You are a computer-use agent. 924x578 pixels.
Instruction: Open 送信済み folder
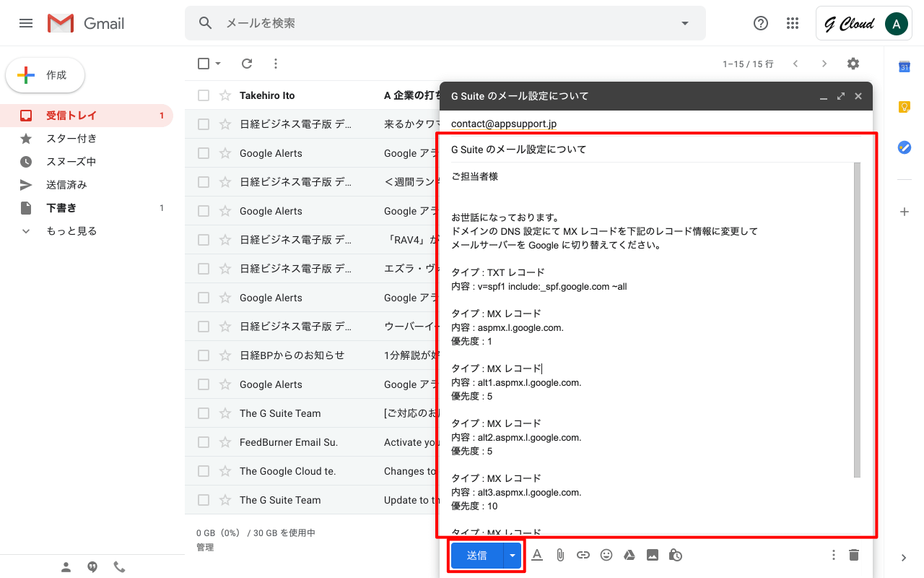pos(87,185)
